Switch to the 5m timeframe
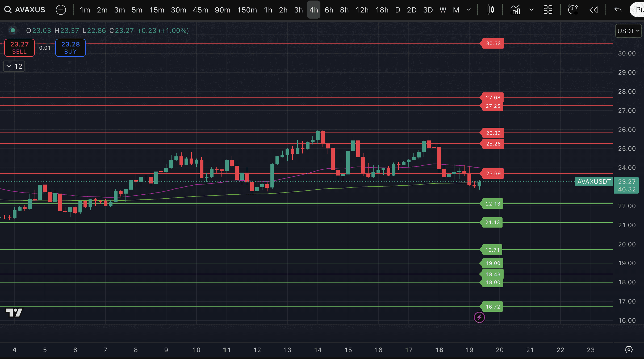Image resolution: width=644 pixels, height=359 pixels. click(137, 10)
